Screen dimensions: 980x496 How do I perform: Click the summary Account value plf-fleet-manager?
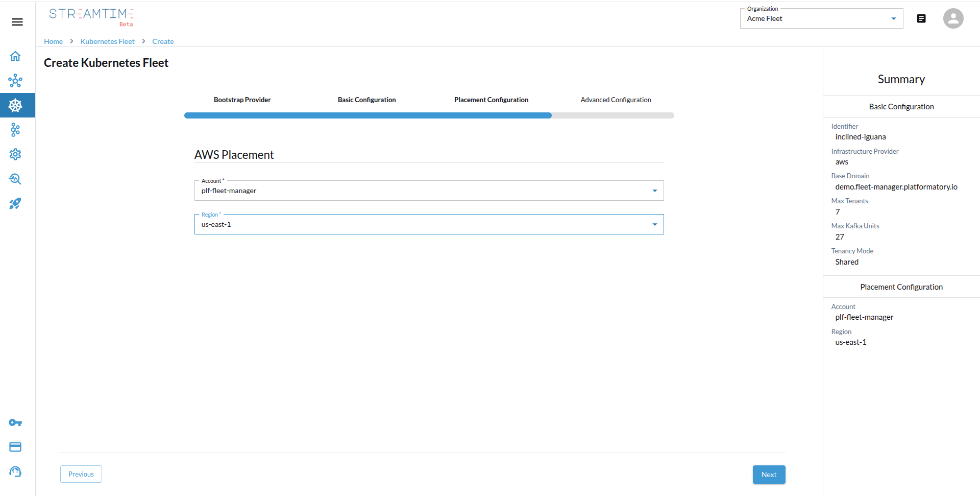coord(864,317)
